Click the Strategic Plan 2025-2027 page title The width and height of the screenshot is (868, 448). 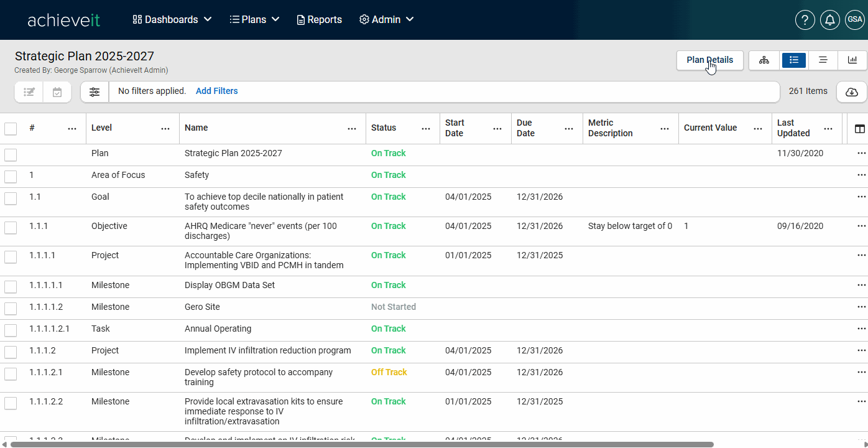[x=85, y=56]
